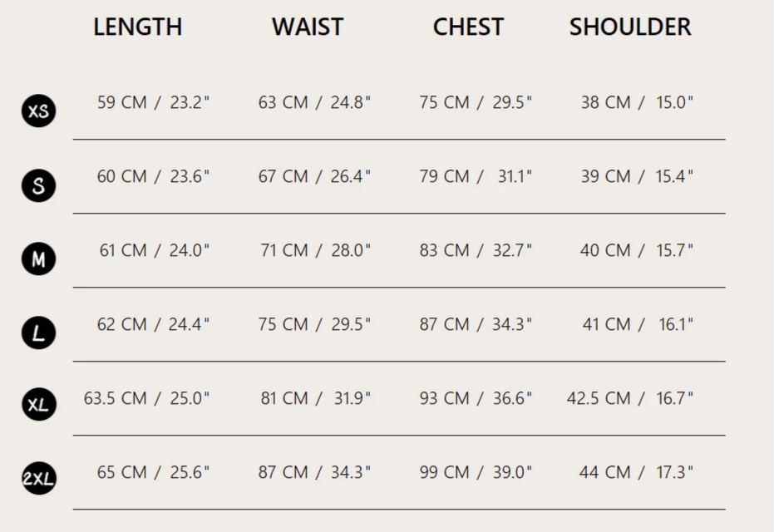Viewport: 774px width, 532px height.
Task: Choose the M size badge
Action: tap(38, 259)
